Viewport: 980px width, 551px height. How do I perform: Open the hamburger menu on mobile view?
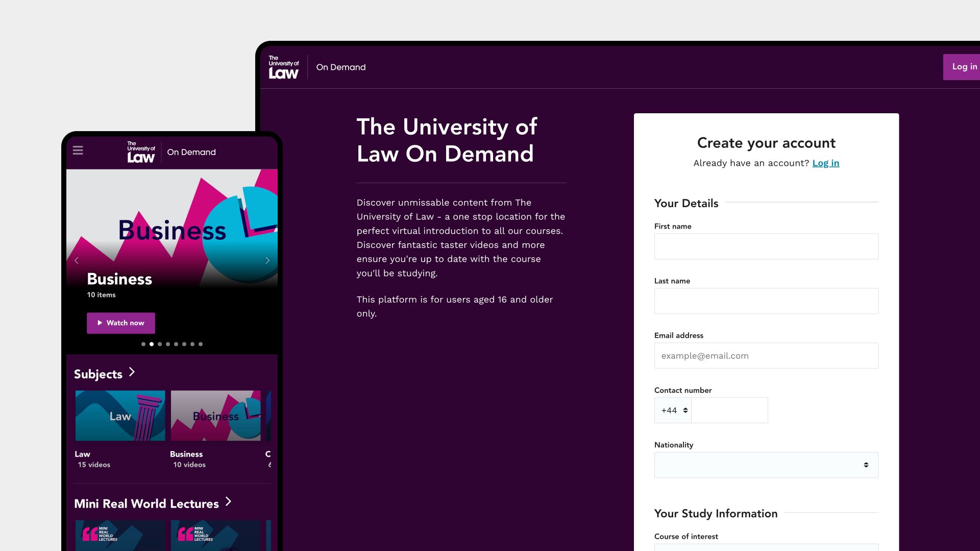pos(78,151)
